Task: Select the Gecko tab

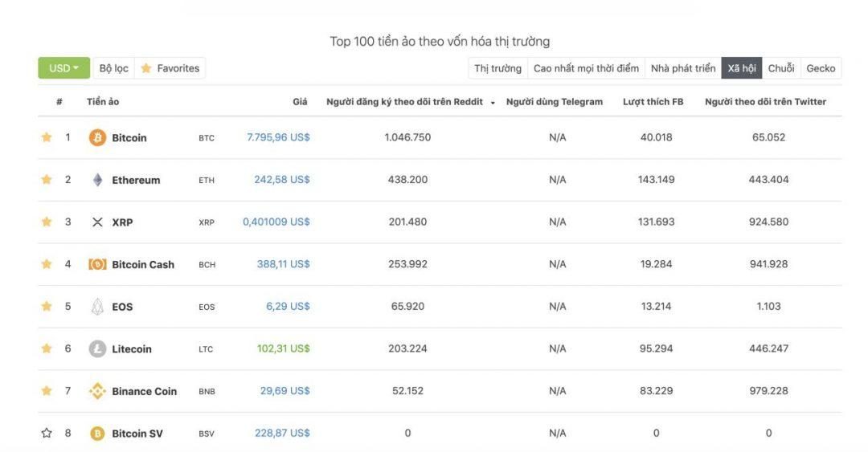Action: click(x=821, y=68)
